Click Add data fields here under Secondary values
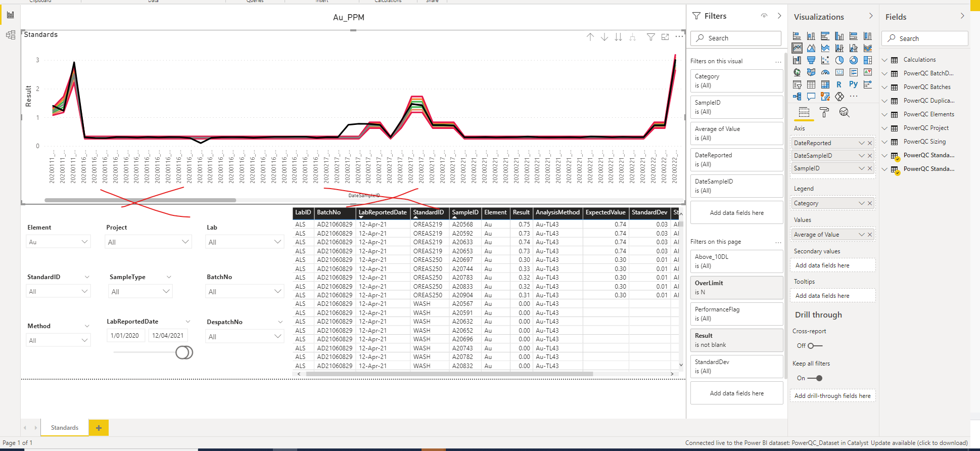The width and height of the screenshot is (980, 451). click(x=832, y=265)
